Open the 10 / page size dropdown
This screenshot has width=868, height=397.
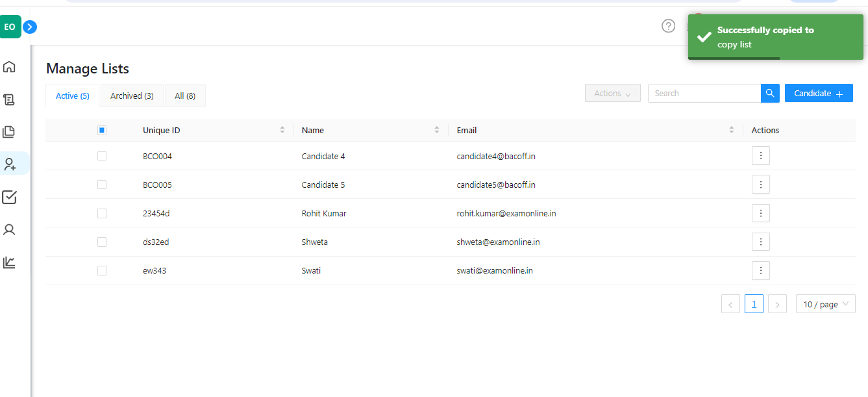[826, 304]
